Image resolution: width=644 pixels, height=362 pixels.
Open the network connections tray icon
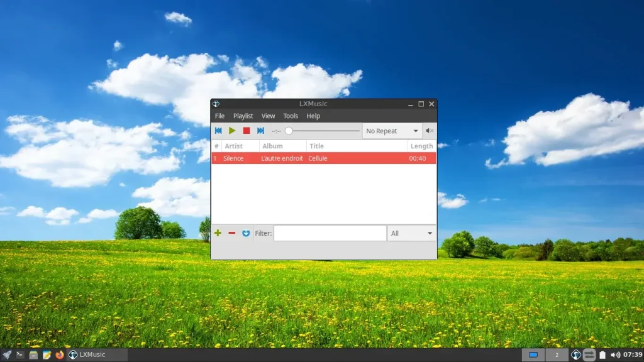[589, 355]
